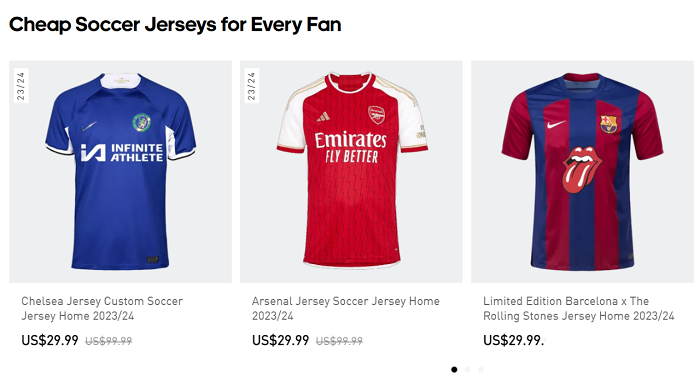Click the Chelsea club crest on jersey

pyautogui.click(x=142, y=122)
